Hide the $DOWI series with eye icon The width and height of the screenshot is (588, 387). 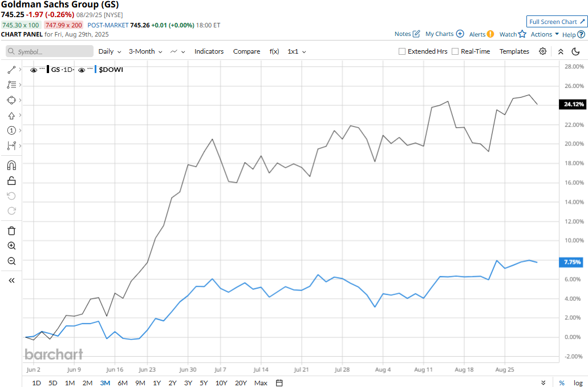[x=82, y=70]
